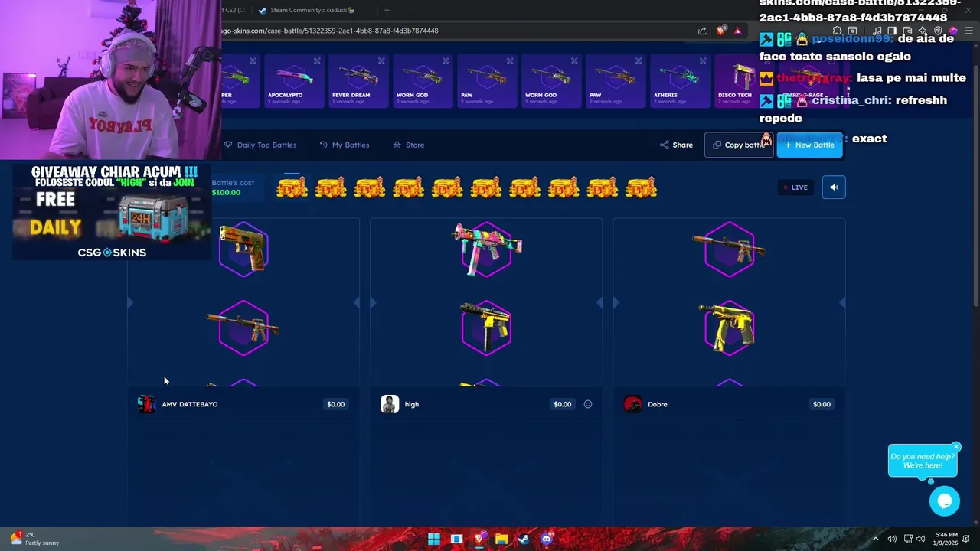Screen dimensions: 980x551
Task: Open the weather widget showing Partly sunny
Action: point(35,539)
